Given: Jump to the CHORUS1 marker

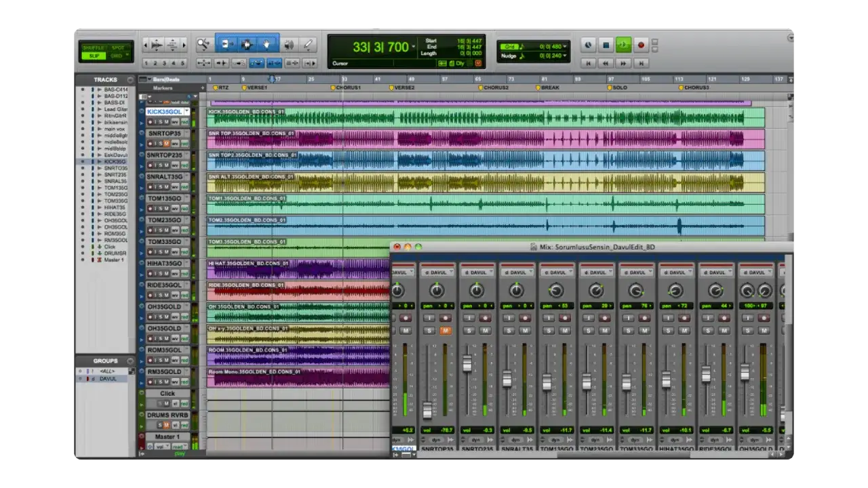Looking at the screenshot, I should [346, 88].
